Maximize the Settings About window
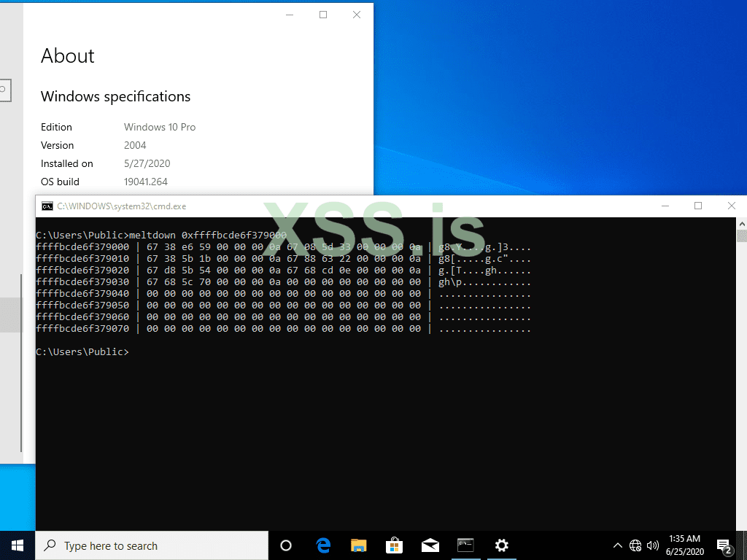 coord(323,15)
